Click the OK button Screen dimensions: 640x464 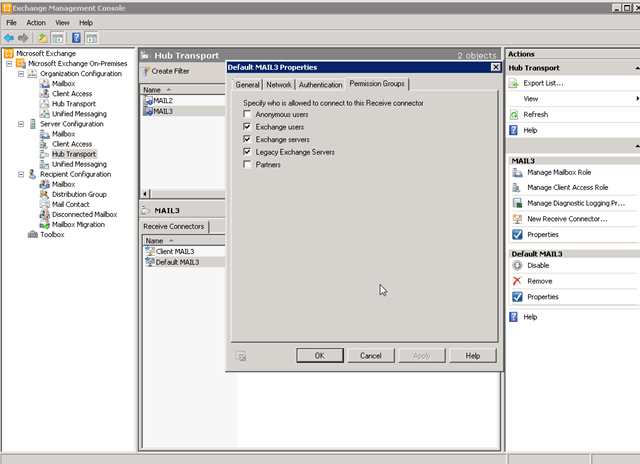tap(320, 356)
